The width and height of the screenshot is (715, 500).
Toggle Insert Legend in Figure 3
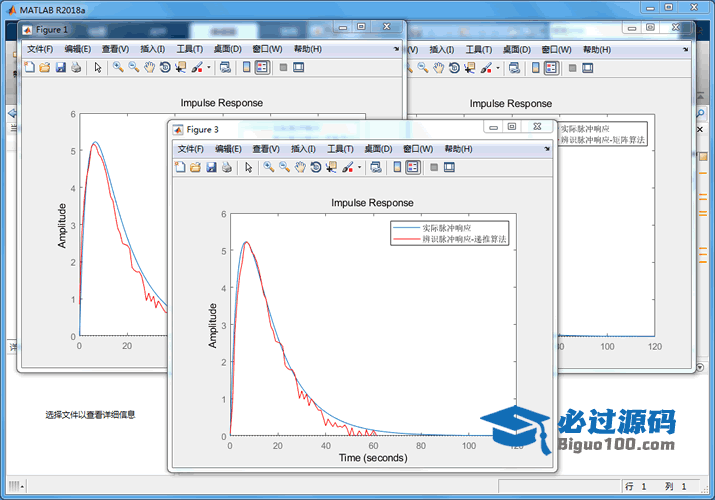[x=413, y=167]
